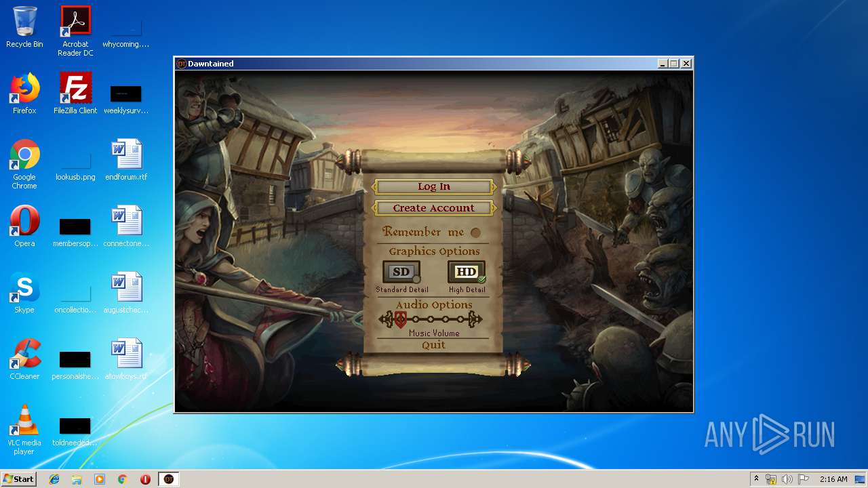Launch Opera from the taskbar
This screenshot has height=488, width=868.
(x=145, y=479)
